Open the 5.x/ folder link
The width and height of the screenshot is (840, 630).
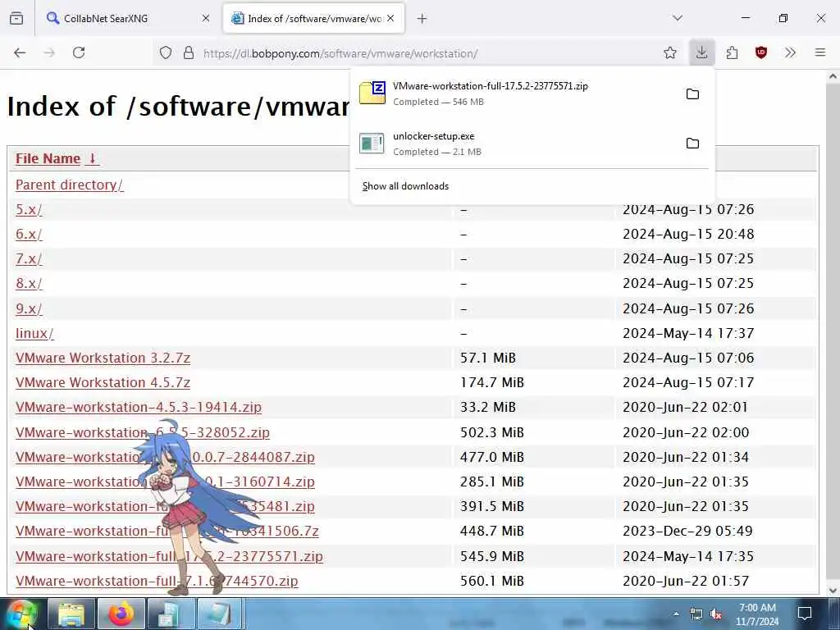click(29, 209)
